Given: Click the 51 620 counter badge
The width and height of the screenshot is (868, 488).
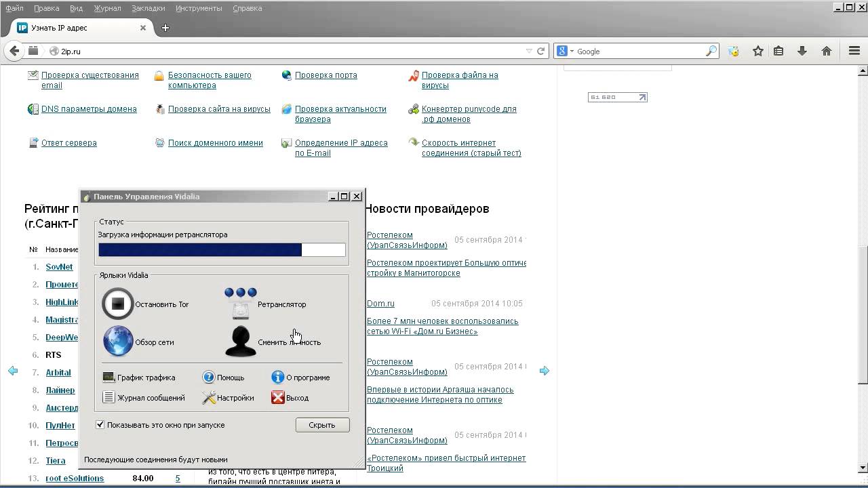Looking at the screenshot, I should (x=618, y=97).
